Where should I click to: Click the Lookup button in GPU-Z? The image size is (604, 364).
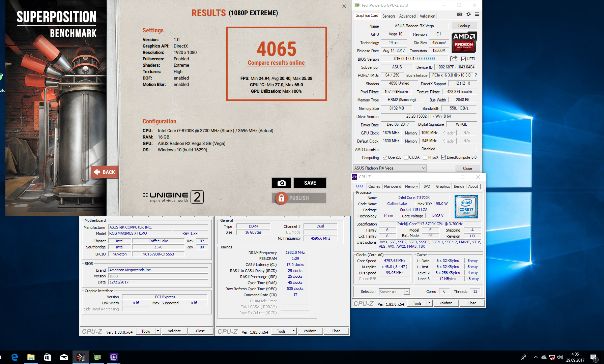tap(464, 26)
